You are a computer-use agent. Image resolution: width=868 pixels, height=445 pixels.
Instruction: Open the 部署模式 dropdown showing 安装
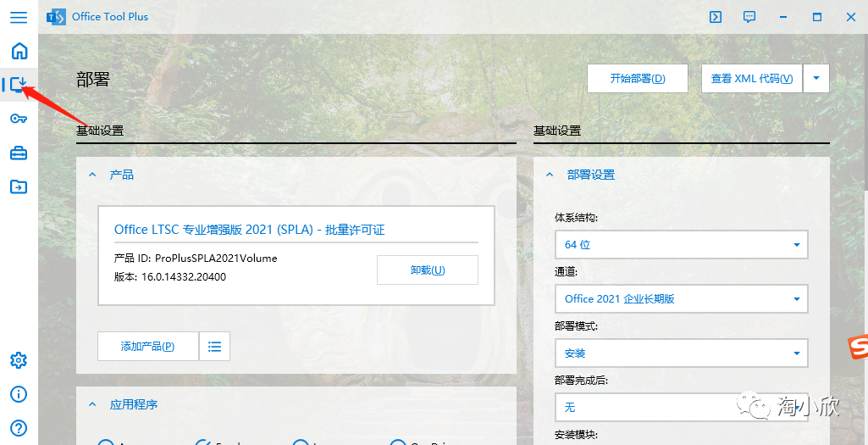click(x=682, y=353)
